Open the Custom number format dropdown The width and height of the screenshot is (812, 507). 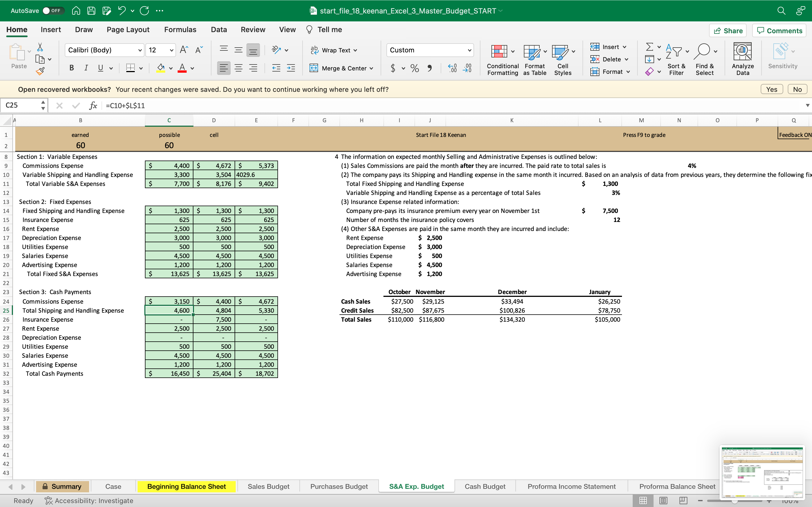[469, 50]
